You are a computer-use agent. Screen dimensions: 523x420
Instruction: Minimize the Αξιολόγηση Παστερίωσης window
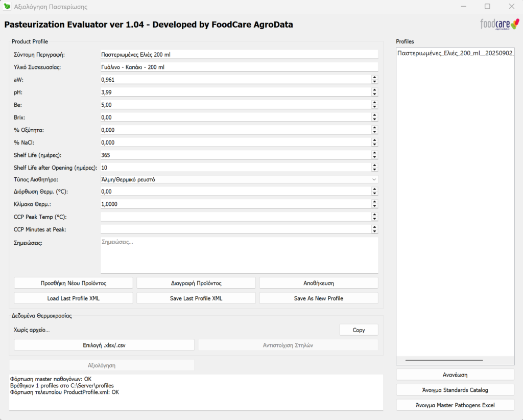463,6
